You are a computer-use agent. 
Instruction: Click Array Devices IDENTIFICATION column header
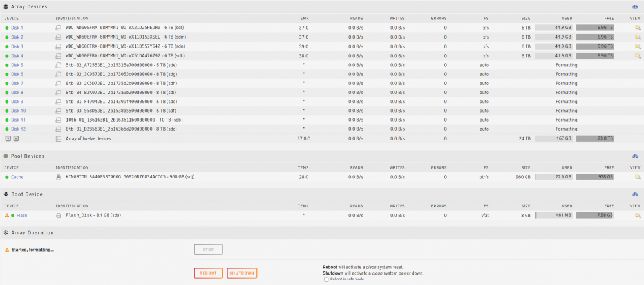click(72, 19)
